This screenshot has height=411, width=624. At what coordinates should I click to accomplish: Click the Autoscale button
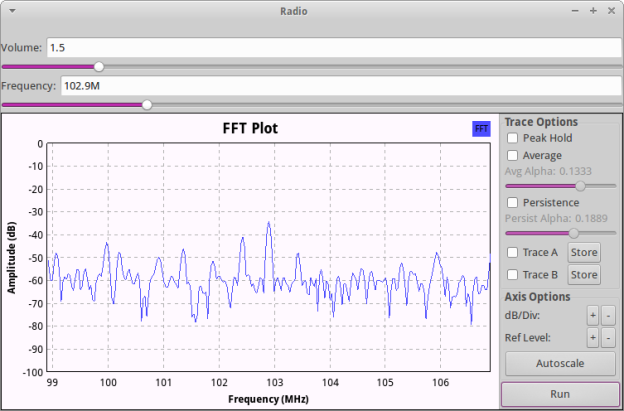(560, 363)
